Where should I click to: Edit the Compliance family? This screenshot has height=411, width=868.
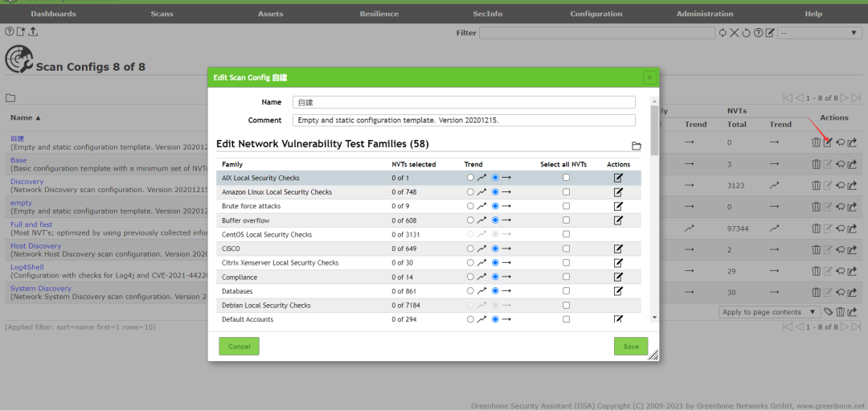[618, 277]
